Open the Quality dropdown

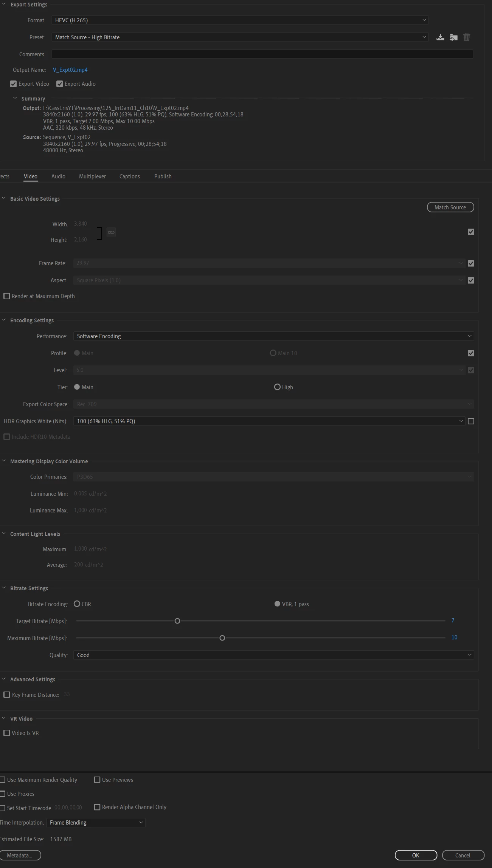coord(273,655)
